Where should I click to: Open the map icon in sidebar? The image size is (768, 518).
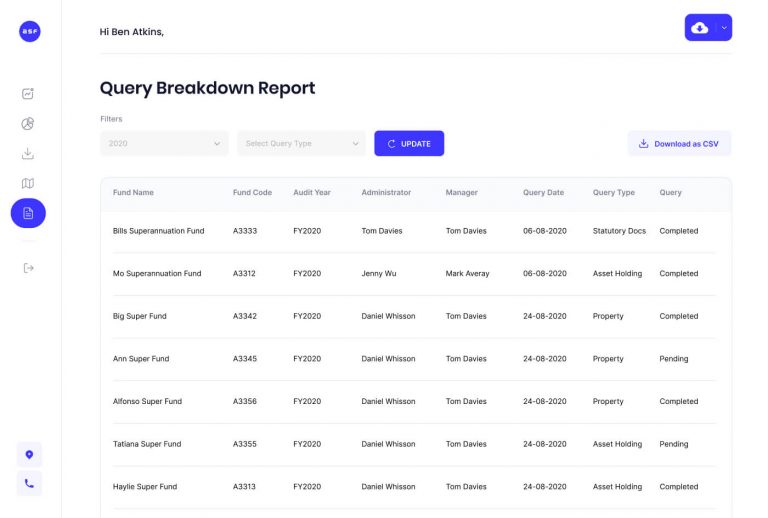point(28,183)
